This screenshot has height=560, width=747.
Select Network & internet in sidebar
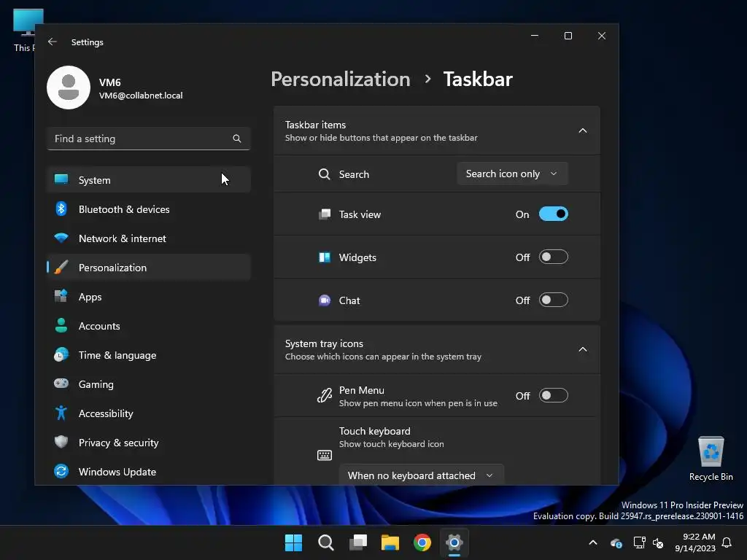pos(149,238)
